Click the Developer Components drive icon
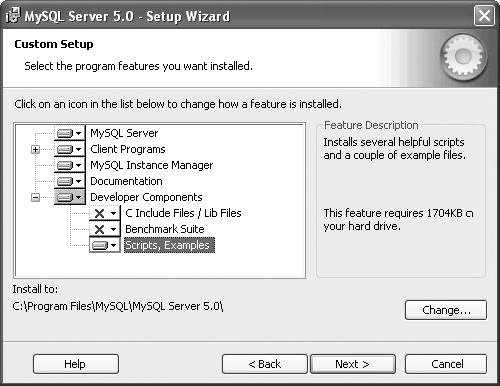The width and height of the screenshot is (500, 386). [65, 197]
